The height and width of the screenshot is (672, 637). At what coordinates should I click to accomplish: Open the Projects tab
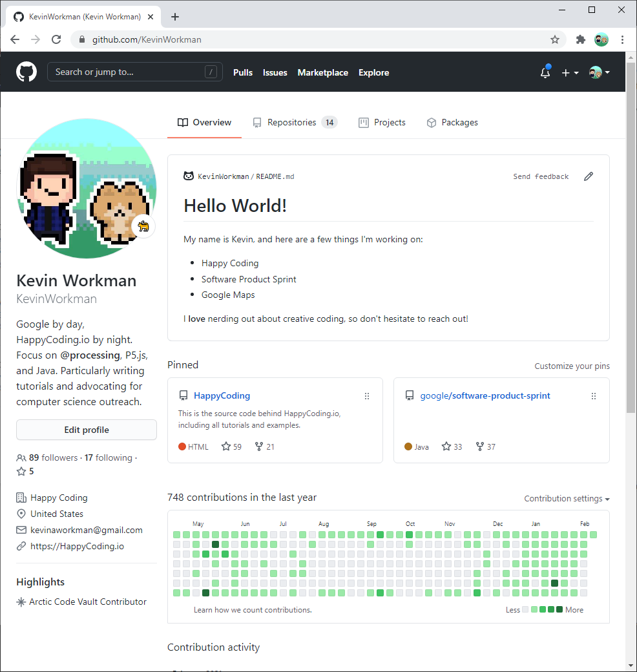(382, 123)
